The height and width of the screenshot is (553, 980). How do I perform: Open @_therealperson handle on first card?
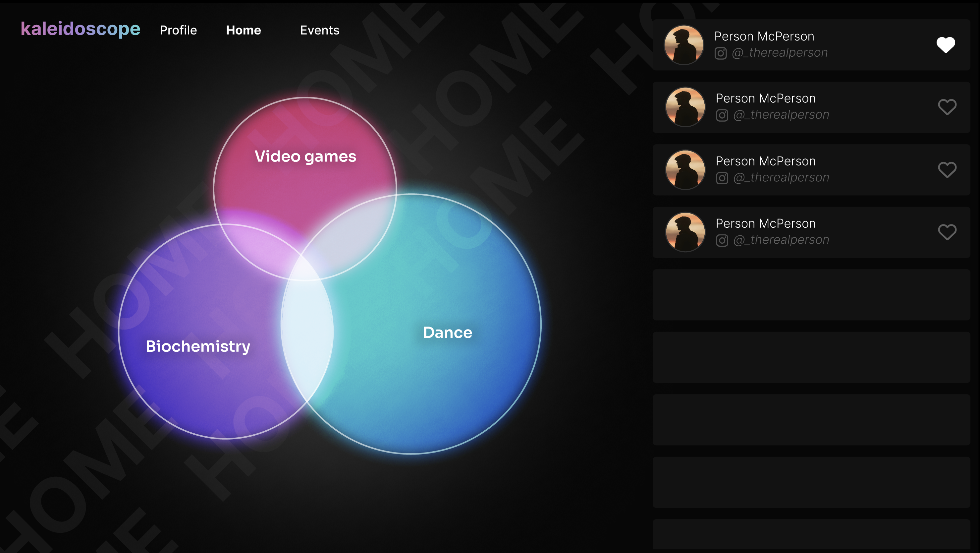tap(780, 52)
